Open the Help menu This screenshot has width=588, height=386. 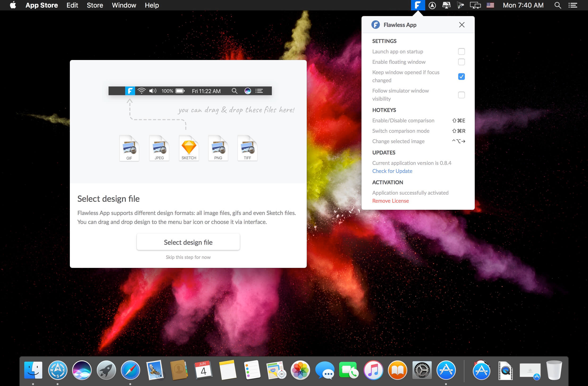click(152, 5)
